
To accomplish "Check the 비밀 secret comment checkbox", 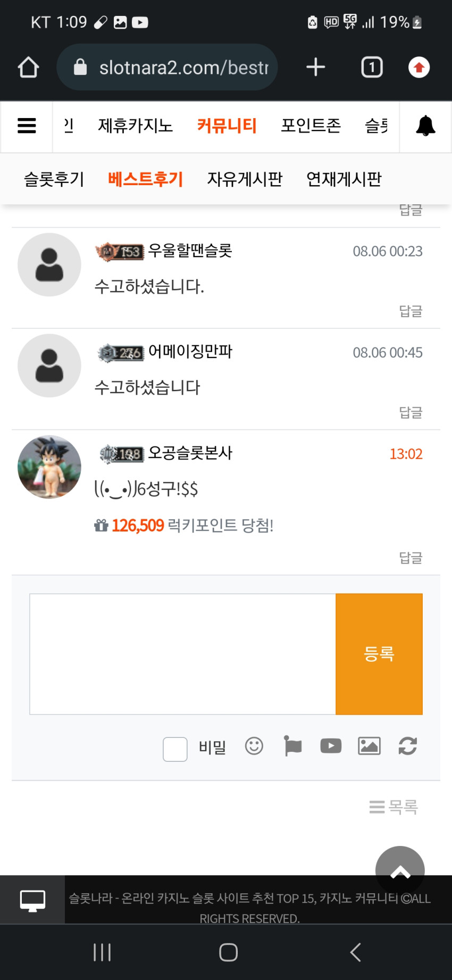I will point(175,749).
